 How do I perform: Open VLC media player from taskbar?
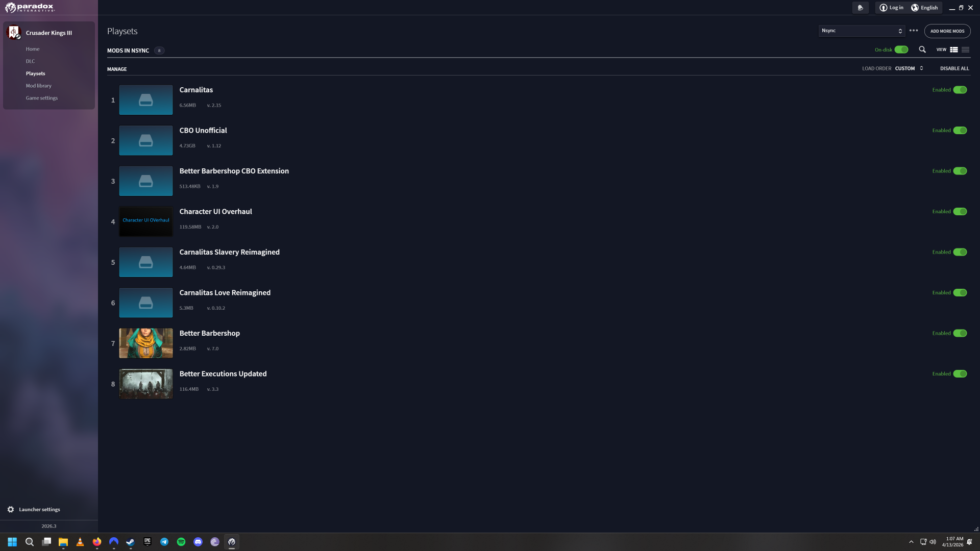[80, 542]
